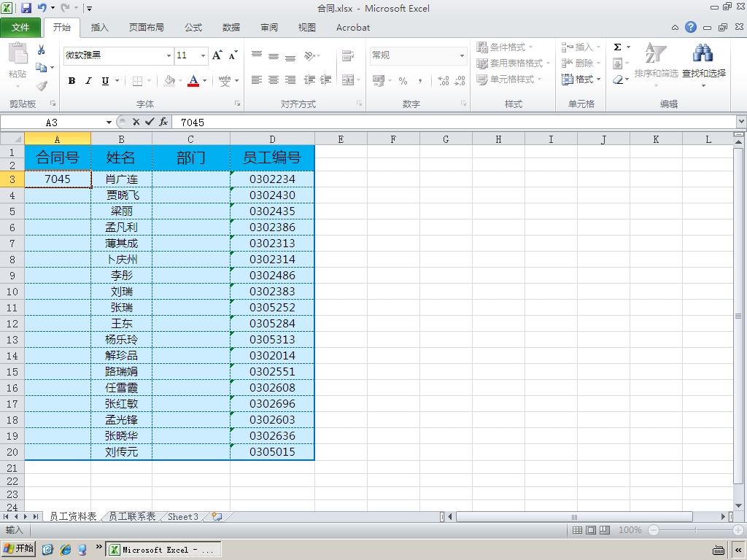Expand the formula bar with the chevron
This screenshot has width=747, height=560.
(x=741, y=122)
